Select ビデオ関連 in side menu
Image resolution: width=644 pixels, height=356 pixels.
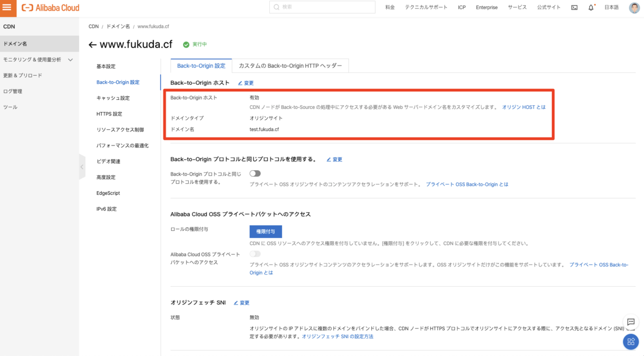pyautogui.click(x=108, y=162)
